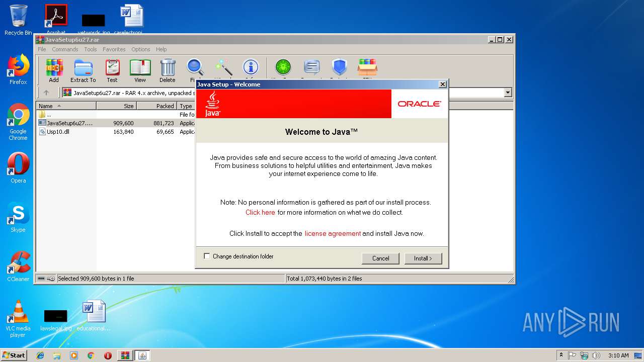Image resolution: width=644 pixels, height=362 pixels.
Task: Click Cancel in Java Setup dialog
Action: [x=380, y=258]
